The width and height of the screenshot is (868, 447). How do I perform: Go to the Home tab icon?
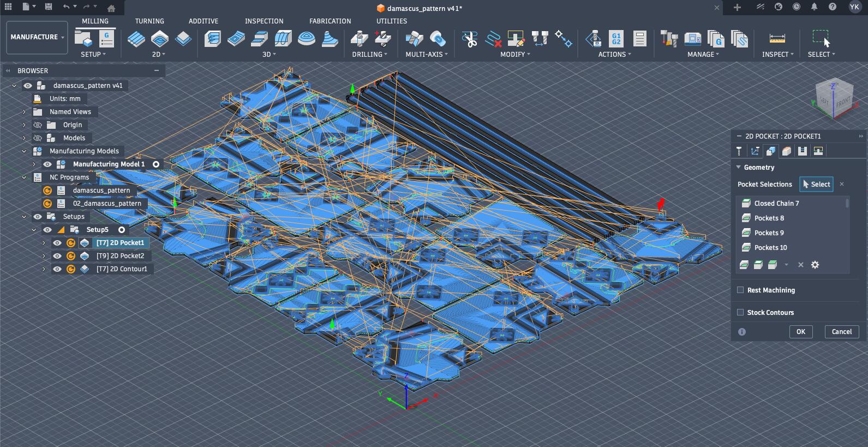tap(111, 8)
